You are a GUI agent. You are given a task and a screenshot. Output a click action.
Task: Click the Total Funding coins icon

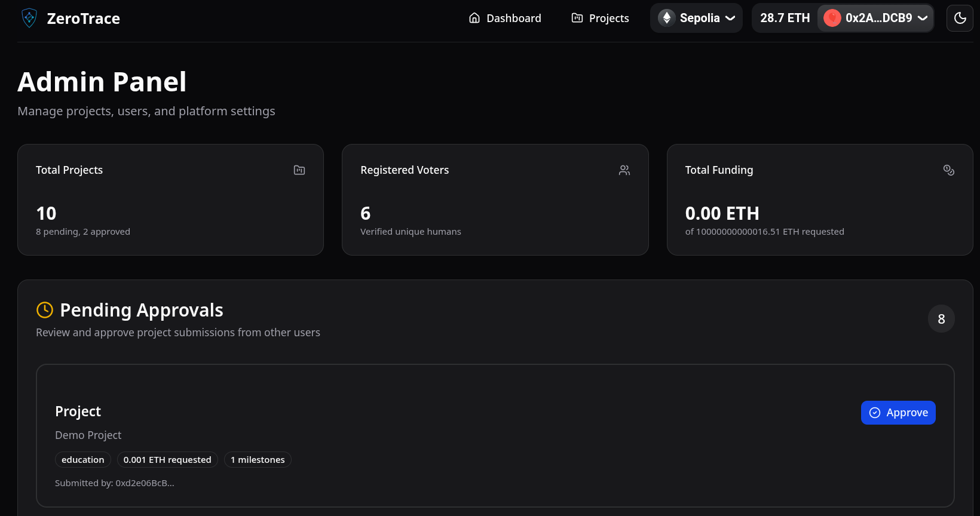pos(948,170)
